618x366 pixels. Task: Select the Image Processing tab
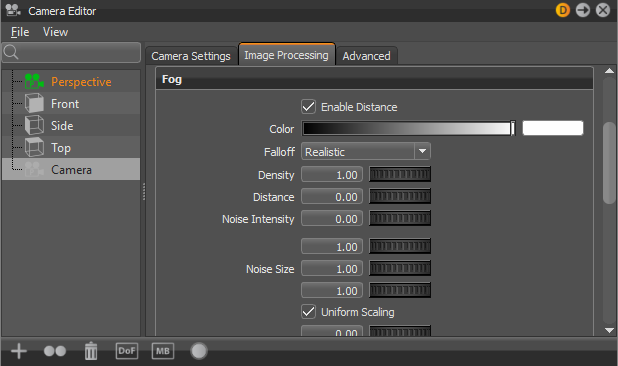tap(286, 55)
